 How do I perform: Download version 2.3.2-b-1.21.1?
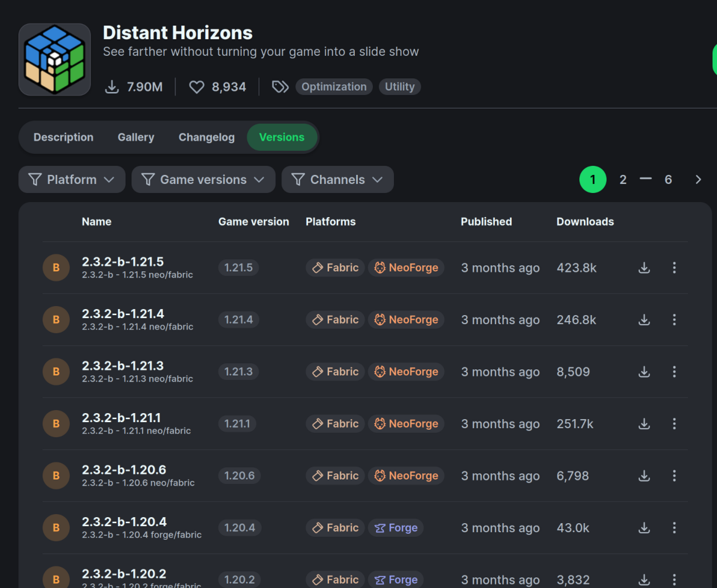(644, 424)
